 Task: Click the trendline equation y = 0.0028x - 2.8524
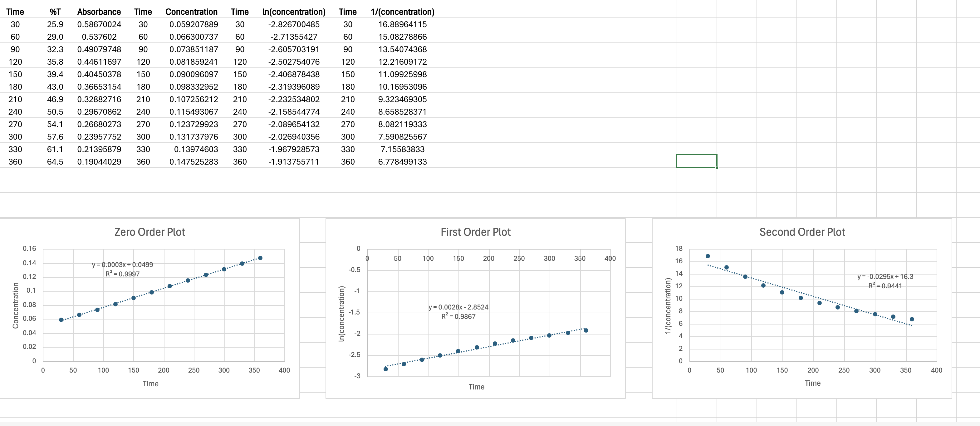pyautogui.click(x=458, y=307)
